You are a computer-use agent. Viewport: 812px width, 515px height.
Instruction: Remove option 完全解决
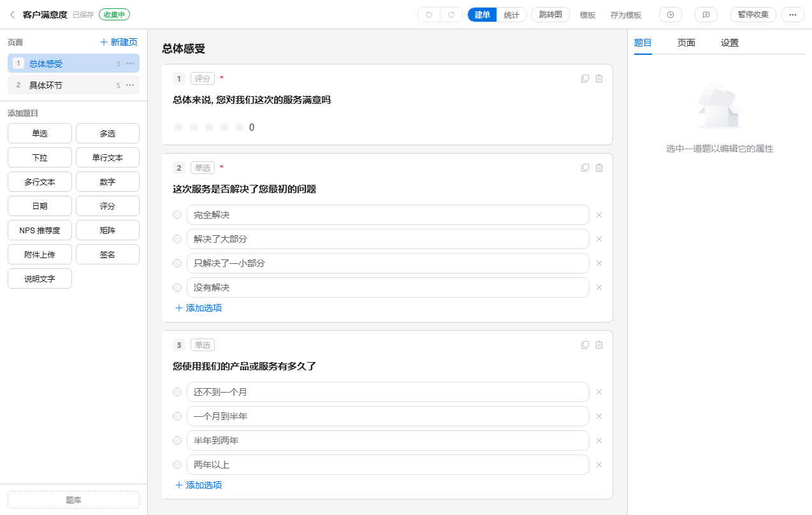[599, 215]
